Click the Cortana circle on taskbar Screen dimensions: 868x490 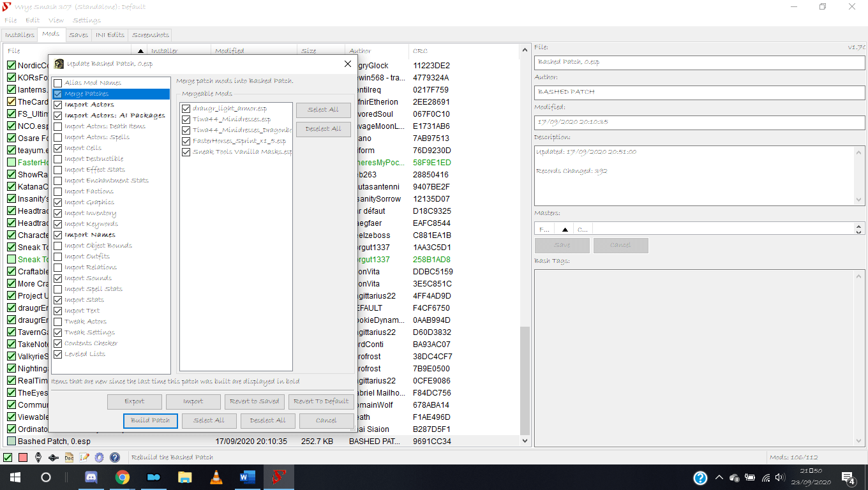46,477
